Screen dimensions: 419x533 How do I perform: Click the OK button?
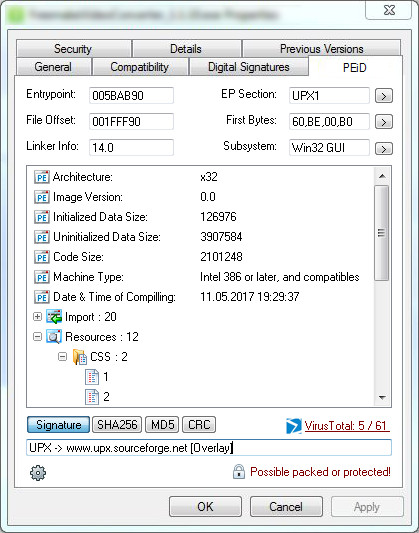(x=206, y=506)
